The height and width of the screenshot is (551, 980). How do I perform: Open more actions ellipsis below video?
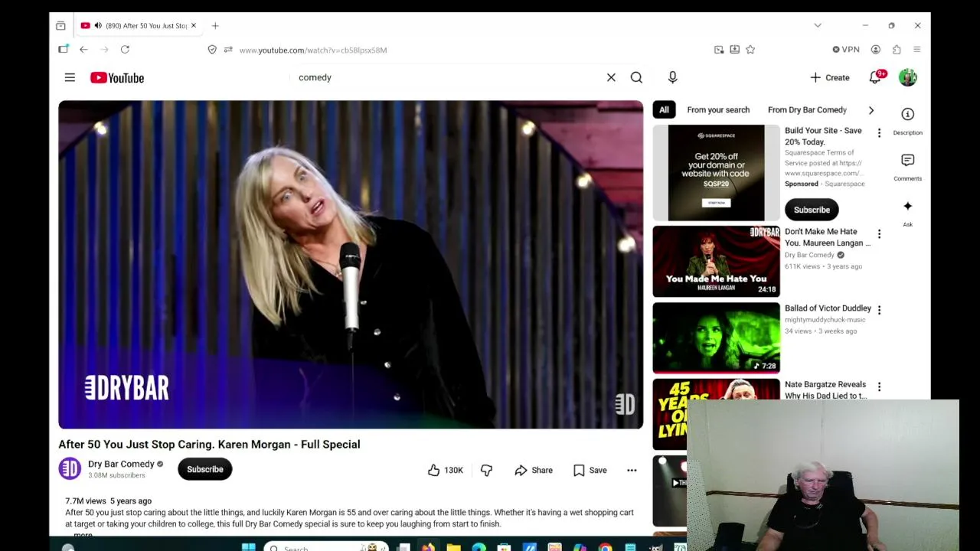pos(632,470)
